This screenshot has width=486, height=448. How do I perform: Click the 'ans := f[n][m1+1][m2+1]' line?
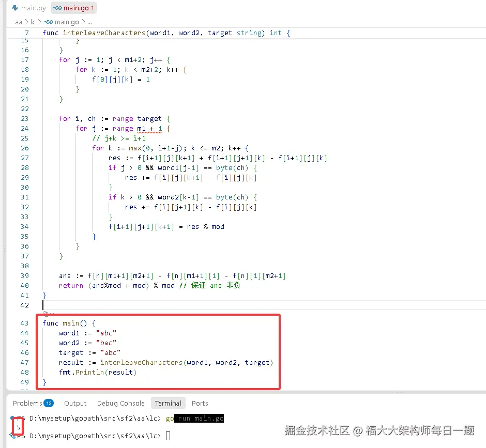pyautogui.click(x=172, y=276)
